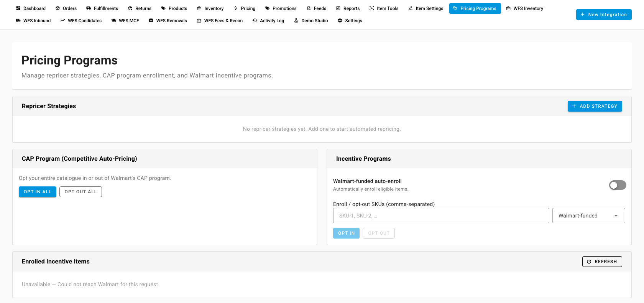The image size is (644, 303).
Task: Click the Returns package icon
Action: coord(130,8)
